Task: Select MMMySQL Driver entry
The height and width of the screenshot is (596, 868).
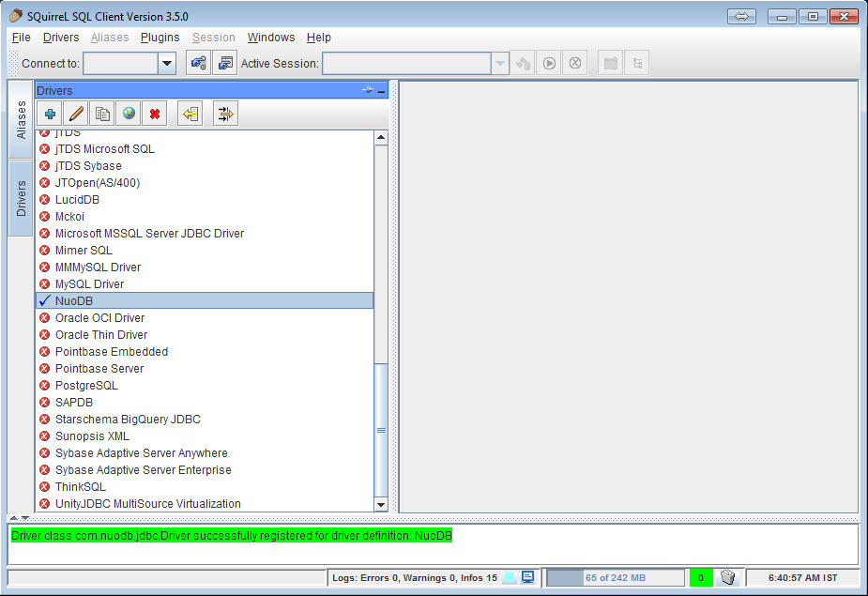Action: point(205,267)
